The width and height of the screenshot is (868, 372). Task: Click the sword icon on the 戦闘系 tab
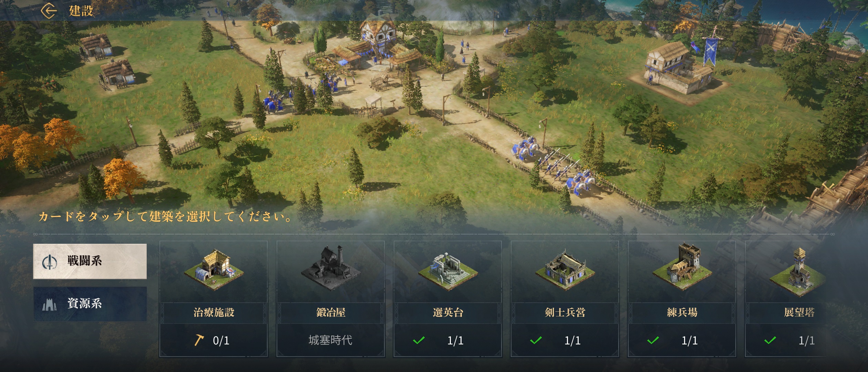click(x=49, y=262)
